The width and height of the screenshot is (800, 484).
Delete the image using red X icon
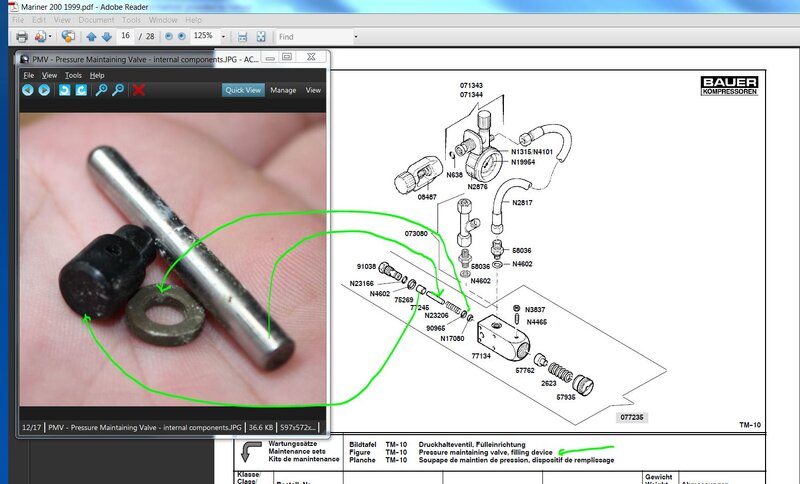tap(139, 90)
